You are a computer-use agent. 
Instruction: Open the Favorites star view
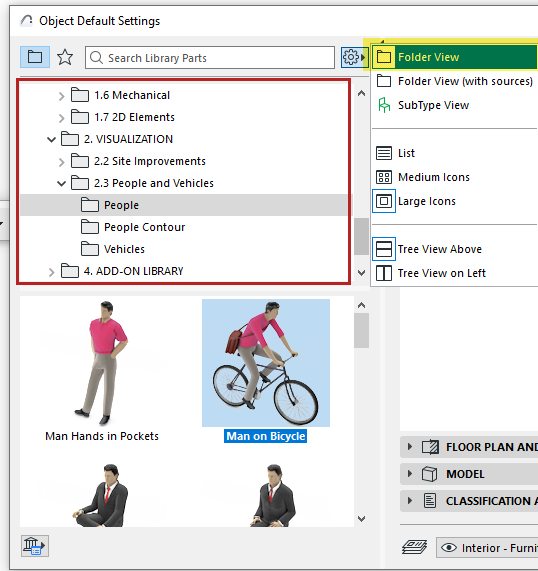pos(65,57)
